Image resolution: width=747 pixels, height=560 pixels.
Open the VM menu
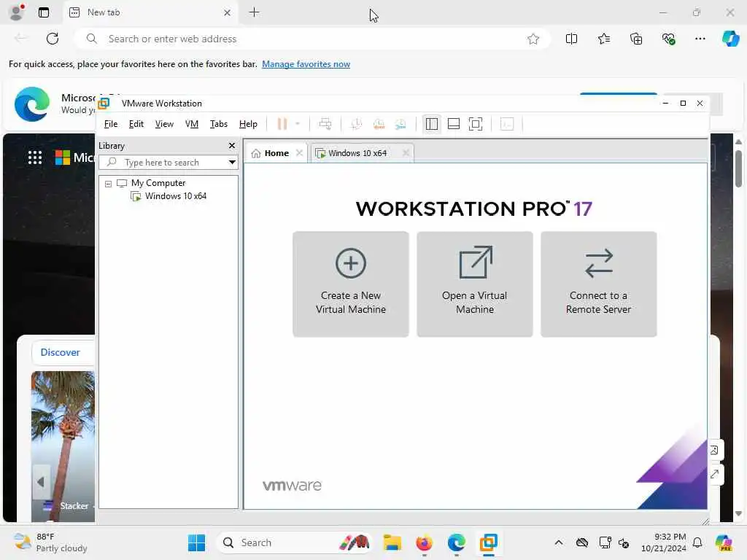click(192, 124)
